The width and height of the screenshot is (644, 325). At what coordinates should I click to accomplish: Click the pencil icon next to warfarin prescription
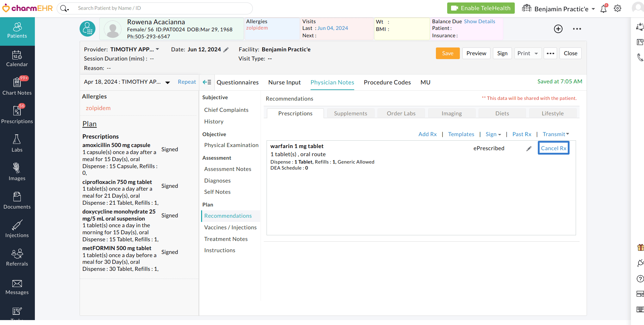click(x=529, y=149)
